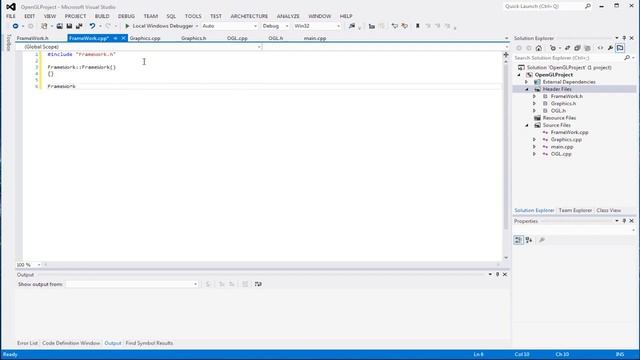Click Alphabetical sort icon in Properties panel
Screen dimensions: 640x360
tap(529, 240)
